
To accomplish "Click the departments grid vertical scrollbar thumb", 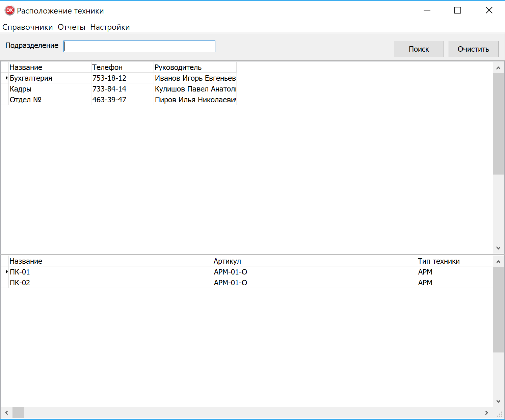I will (498, 124).
